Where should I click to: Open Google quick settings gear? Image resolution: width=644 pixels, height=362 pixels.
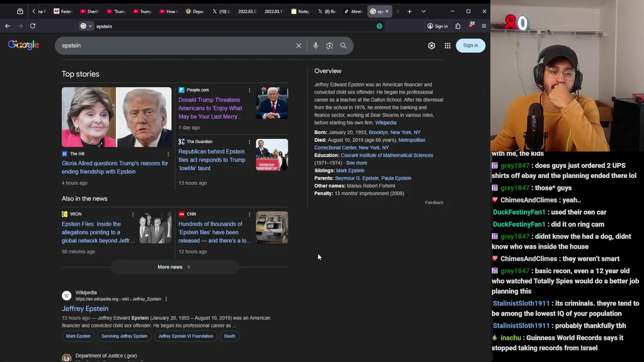tap(432, 46)
